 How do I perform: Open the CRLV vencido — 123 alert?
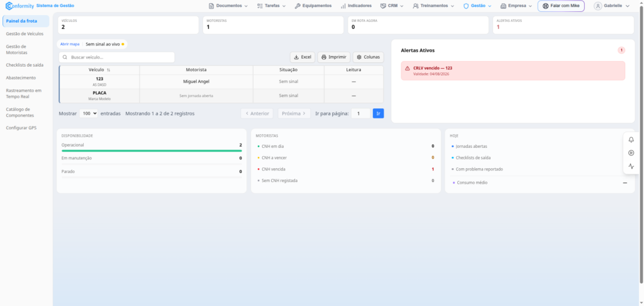513,71
